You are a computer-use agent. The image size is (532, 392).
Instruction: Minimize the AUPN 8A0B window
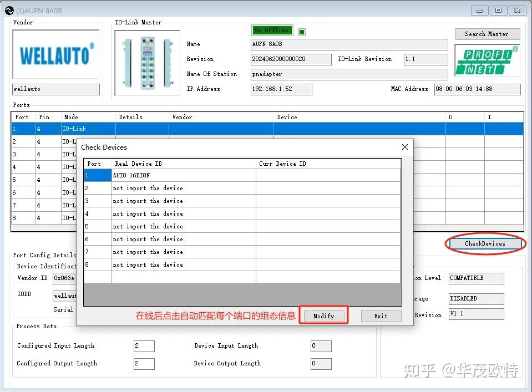[480, 11]
